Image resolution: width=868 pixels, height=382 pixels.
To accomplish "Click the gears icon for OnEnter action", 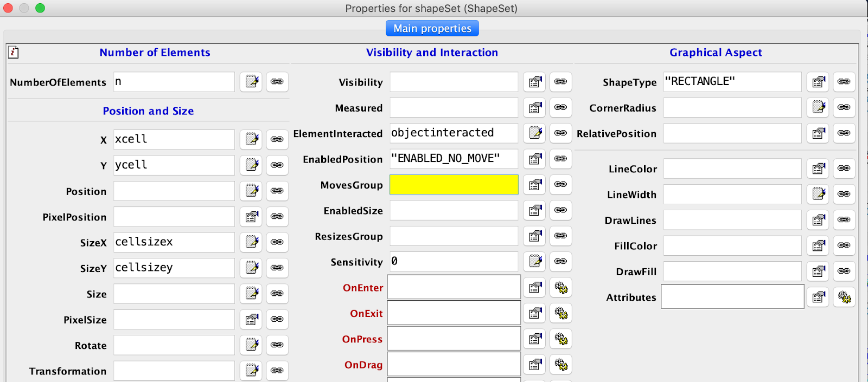I will pos(561,287).
